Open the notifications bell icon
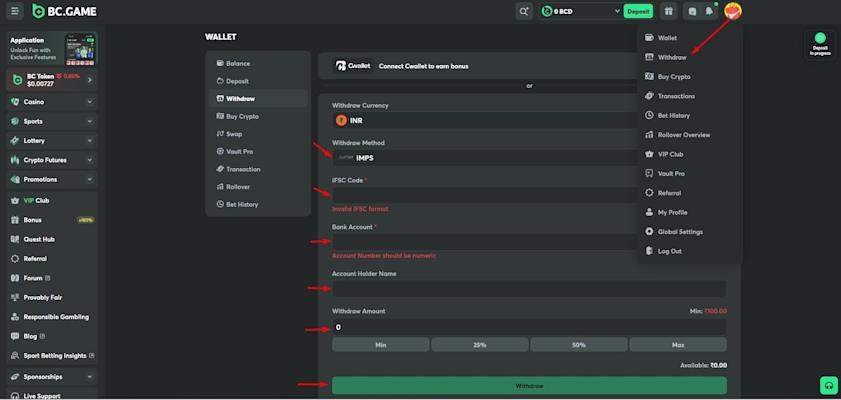This screenshot has width=841, height=400. [x=710, y=11]
